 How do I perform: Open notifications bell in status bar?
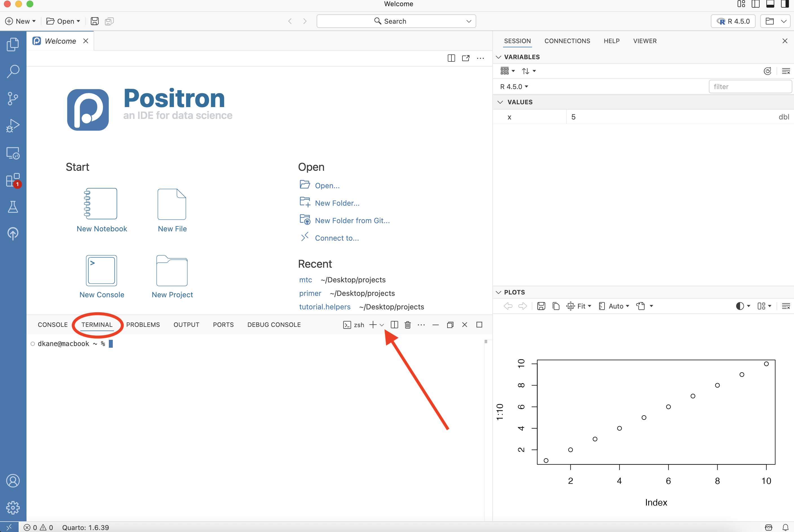coord(786,527)
